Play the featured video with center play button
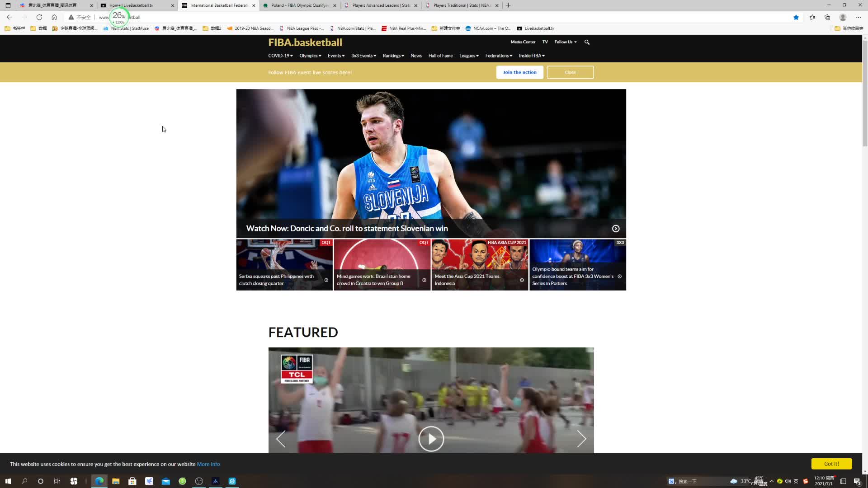 pos(431,439)
